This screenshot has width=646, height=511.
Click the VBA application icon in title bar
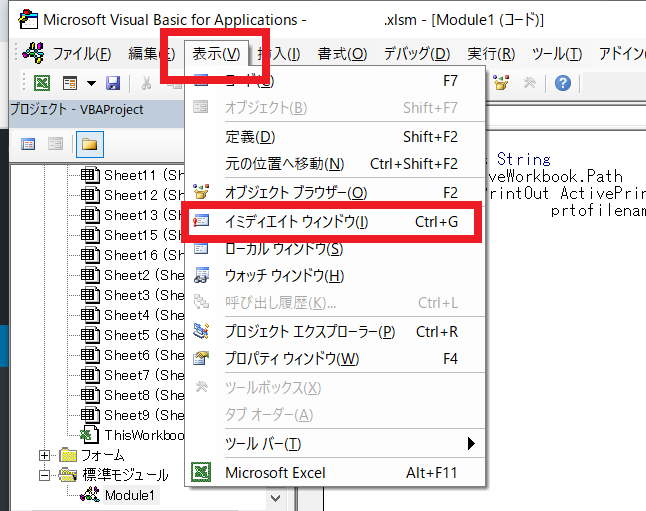28,19
